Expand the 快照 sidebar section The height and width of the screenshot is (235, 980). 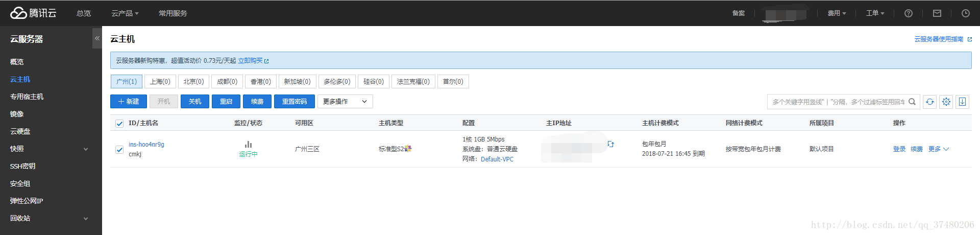(x=86, y=149)
